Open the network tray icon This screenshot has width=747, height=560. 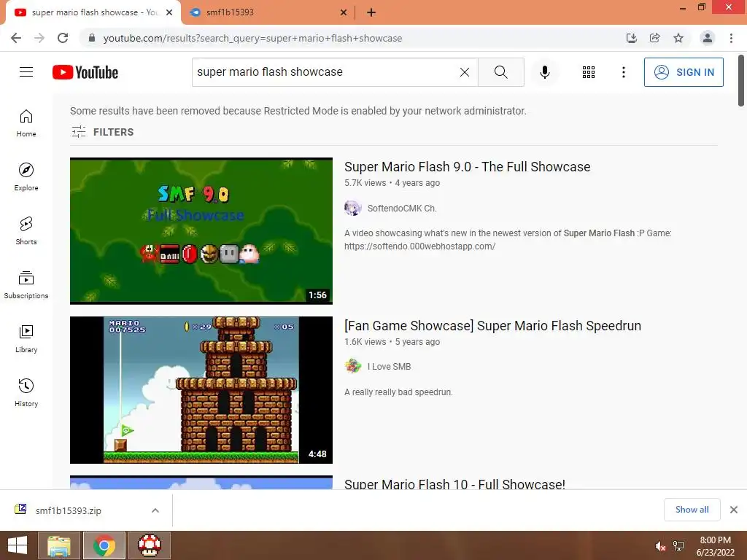[678, 545]
